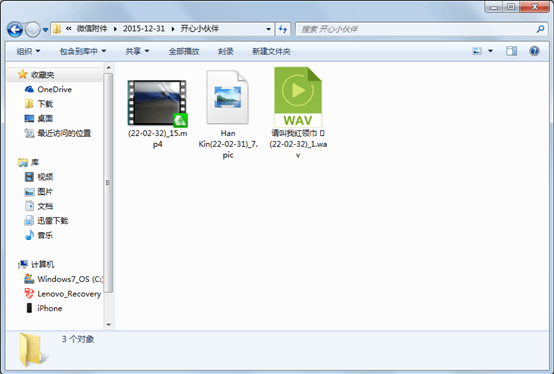554x374 pixels.
Task: Select 收藏夹 in navigation pane
Action: pos(42,75)
